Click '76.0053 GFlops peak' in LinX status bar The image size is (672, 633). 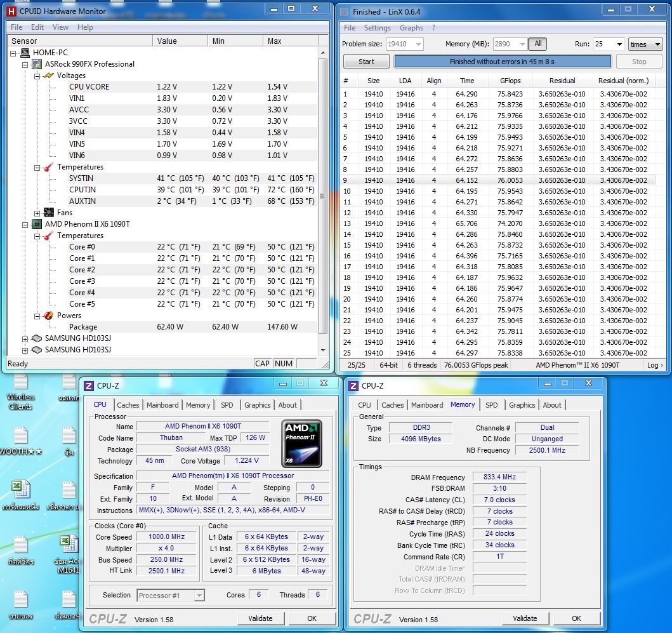click(476, 366)
